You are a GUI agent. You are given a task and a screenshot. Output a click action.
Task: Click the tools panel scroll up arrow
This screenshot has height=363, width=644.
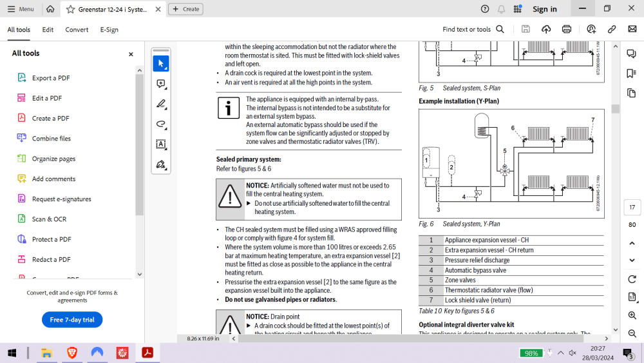coord(140,71)
